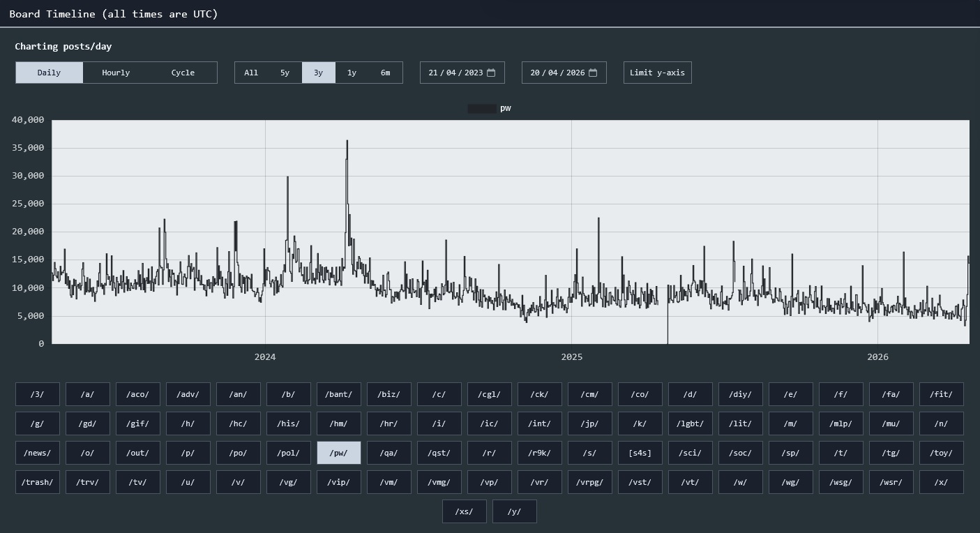Pick the /r9k/ board button
Image resolution: width=980 pixels, height=533 pixels.
coord(540,453)
